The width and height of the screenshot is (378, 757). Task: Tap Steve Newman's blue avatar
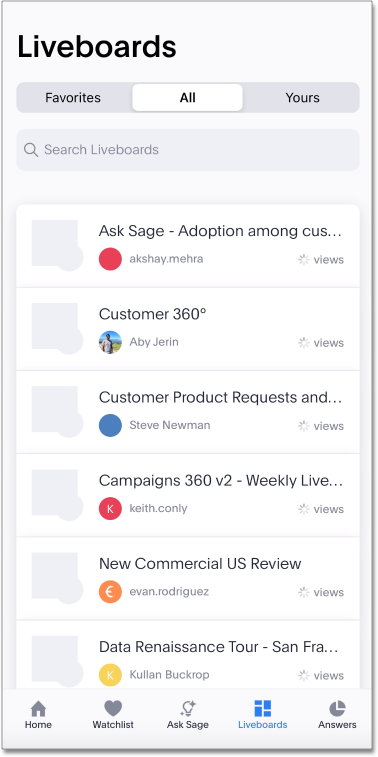click(x=110, y=425)
